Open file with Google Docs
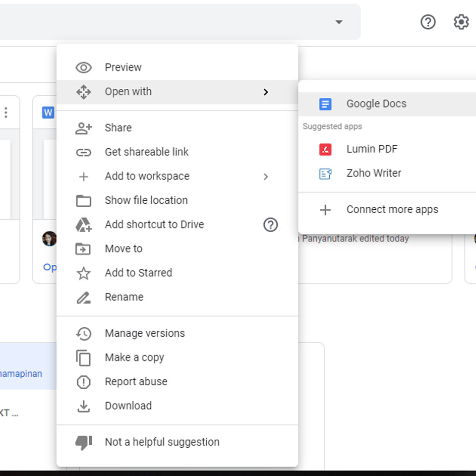 pyautogui.click(x=387, y=104)
